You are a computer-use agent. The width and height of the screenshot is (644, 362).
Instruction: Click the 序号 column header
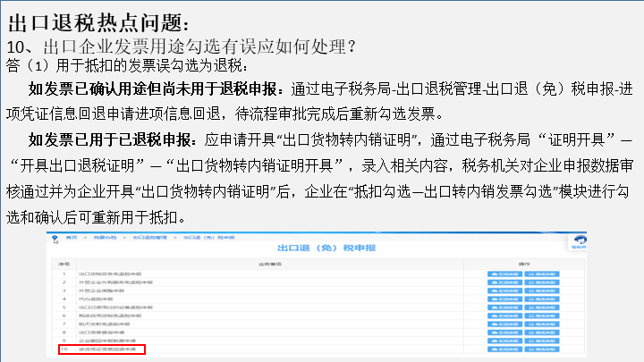click(64, 265)
